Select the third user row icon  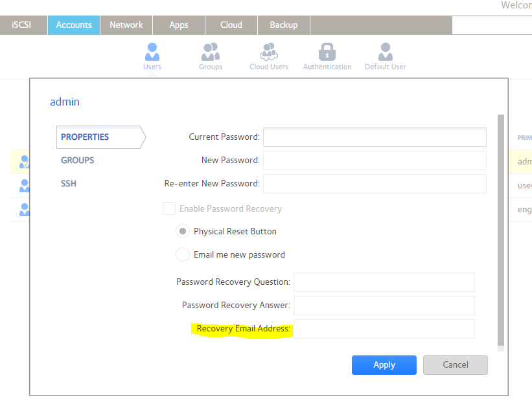pyautogui.click(x=25, y=210)
